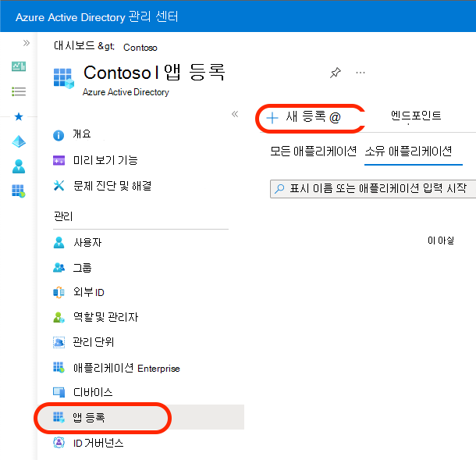476x460 pixels.
Task: Click the ID 거버넌스 icon
Action: (x=59, y=443)
